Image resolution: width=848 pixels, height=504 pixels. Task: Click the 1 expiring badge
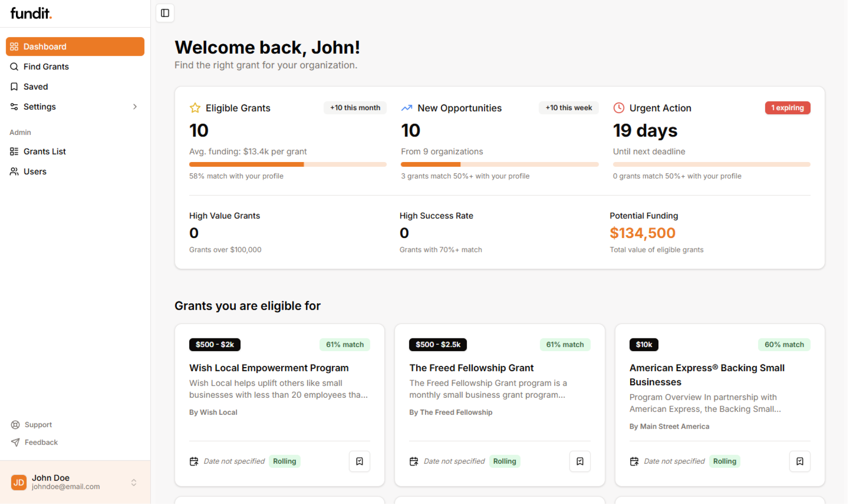click(x=787, y=108)
